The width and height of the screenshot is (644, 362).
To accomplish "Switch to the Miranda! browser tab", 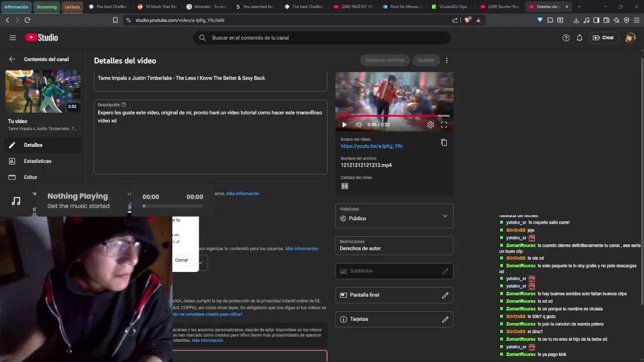I will point(206,7).
